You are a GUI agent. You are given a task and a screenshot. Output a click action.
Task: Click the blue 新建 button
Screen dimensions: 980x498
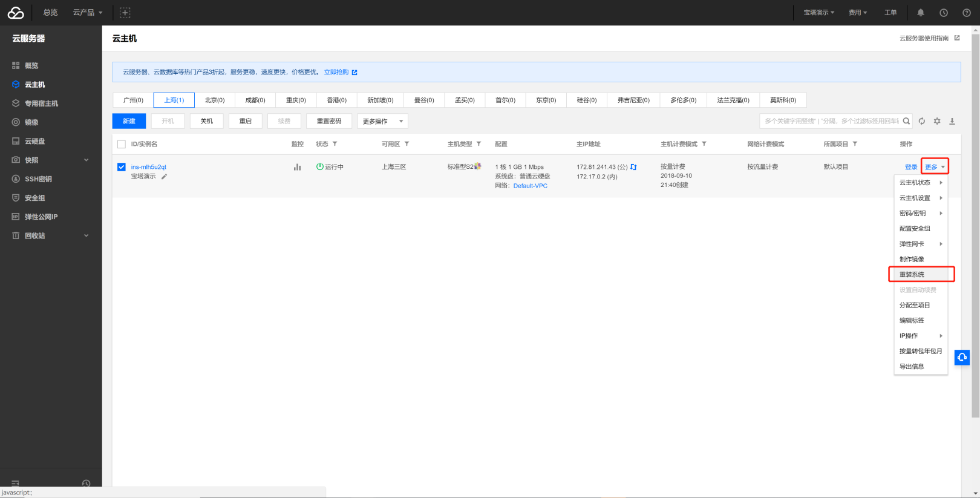coord(129,121)
